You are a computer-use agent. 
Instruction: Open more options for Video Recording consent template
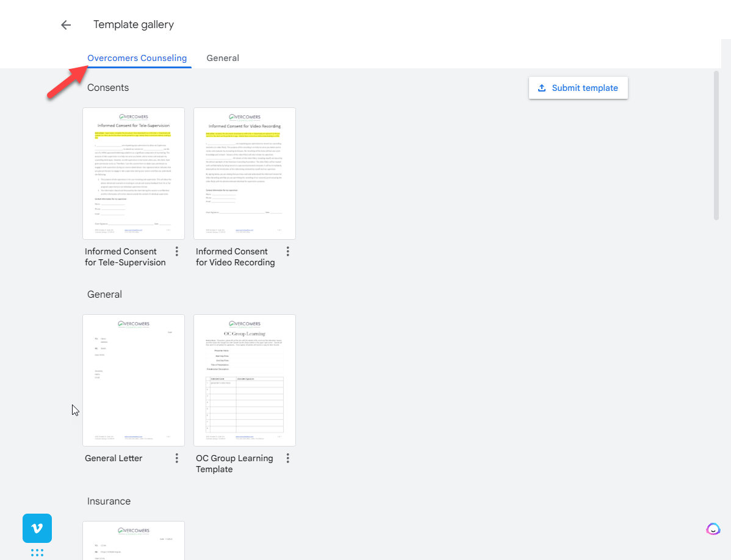tap(287, 251)
